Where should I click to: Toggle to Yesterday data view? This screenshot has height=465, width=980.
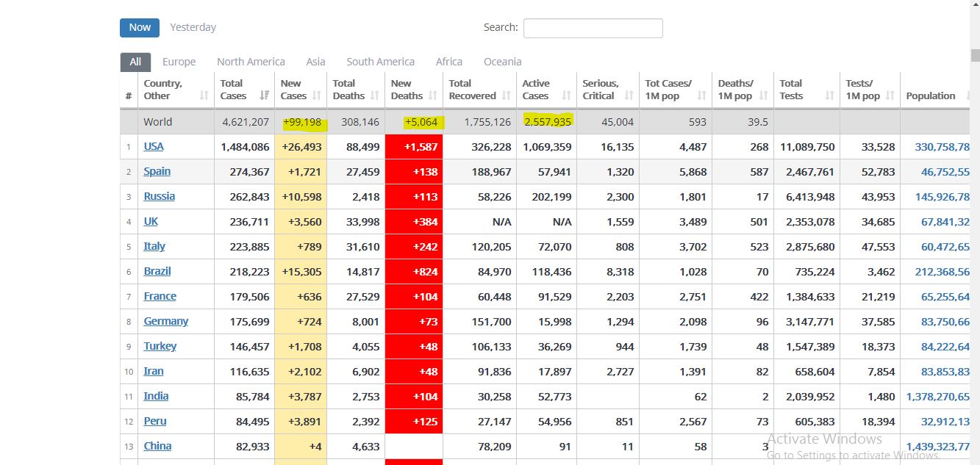point(193,27)
